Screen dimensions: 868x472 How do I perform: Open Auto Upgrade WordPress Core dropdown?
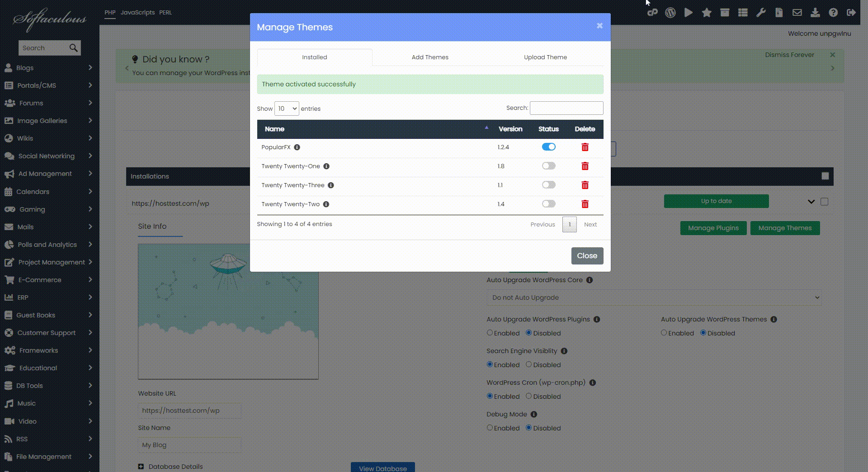coord(654,297)
